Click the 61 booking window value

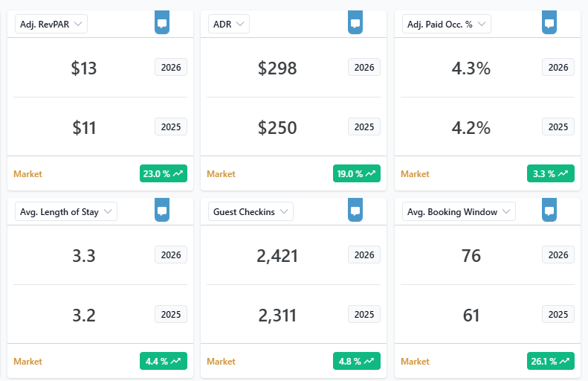click(x=471, y=316)
